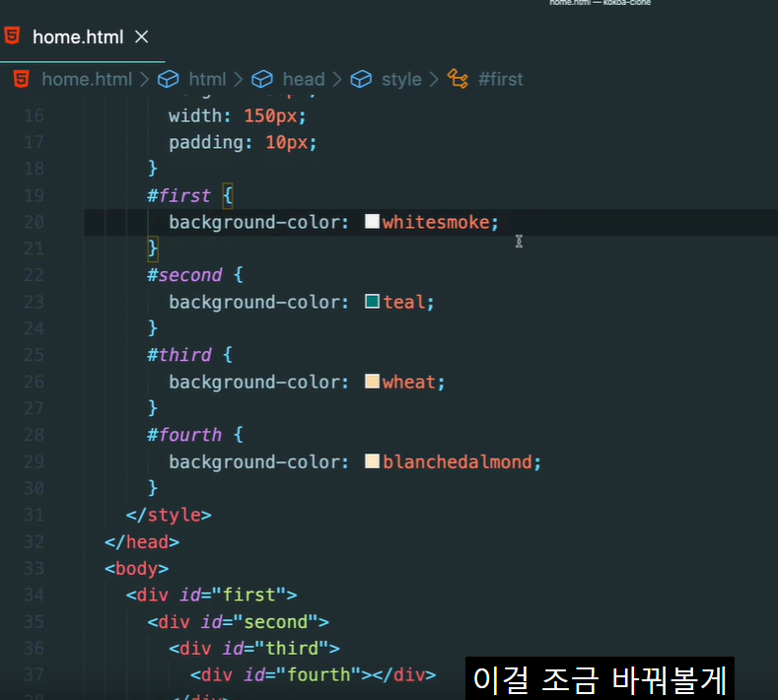The image size is (778, 700).
Task: Click the cube icon before the html breadcrumb
Action: 169,80
